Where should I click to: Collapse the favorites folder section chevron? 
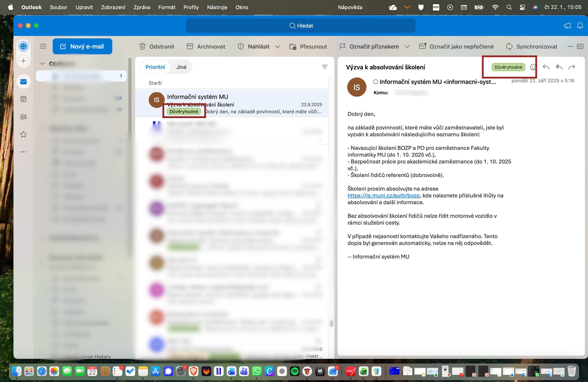tap(42, 64)
